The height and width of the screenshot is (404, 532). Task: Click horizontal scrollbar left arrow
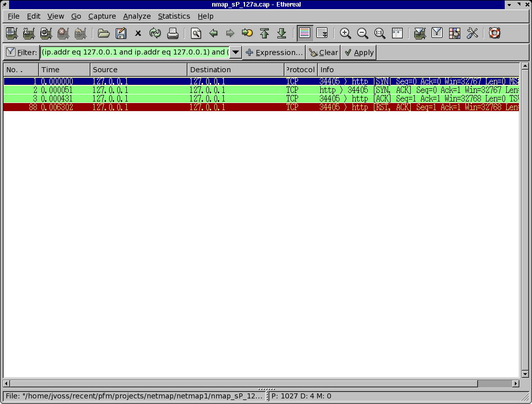6,384
